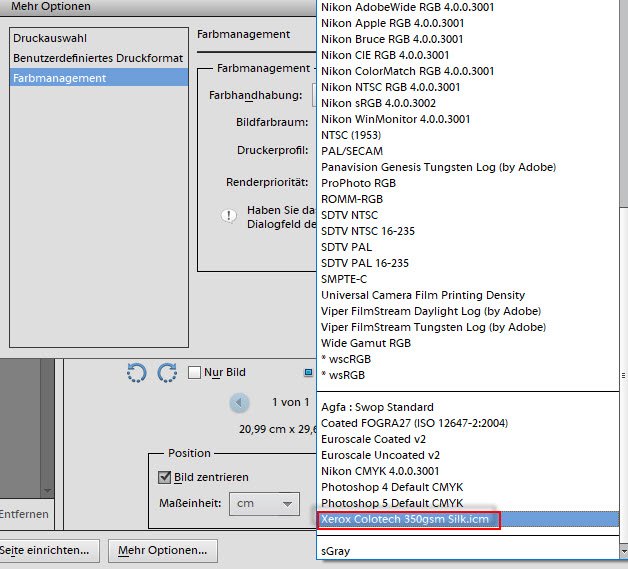
Task: Click the Mehr Optionen button
Action: pos(162,550)
